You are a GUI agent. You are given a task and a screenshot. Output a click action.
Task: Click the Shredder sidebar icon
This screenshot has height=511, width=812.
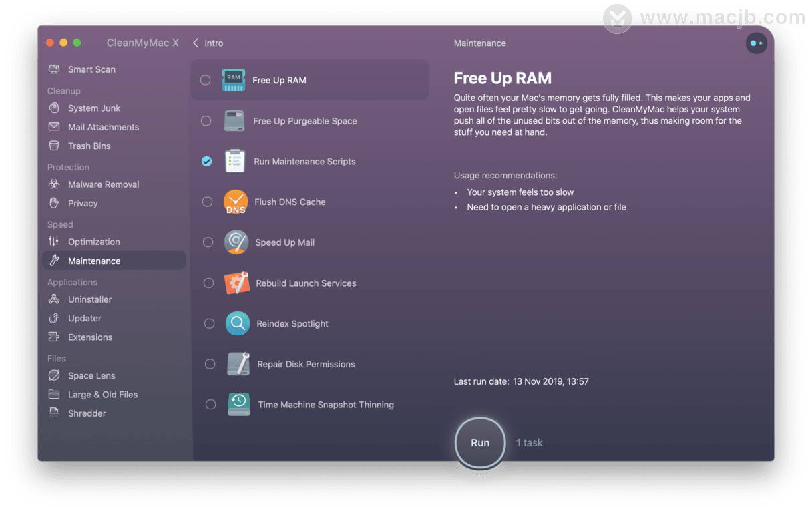[x=54, y=413]
